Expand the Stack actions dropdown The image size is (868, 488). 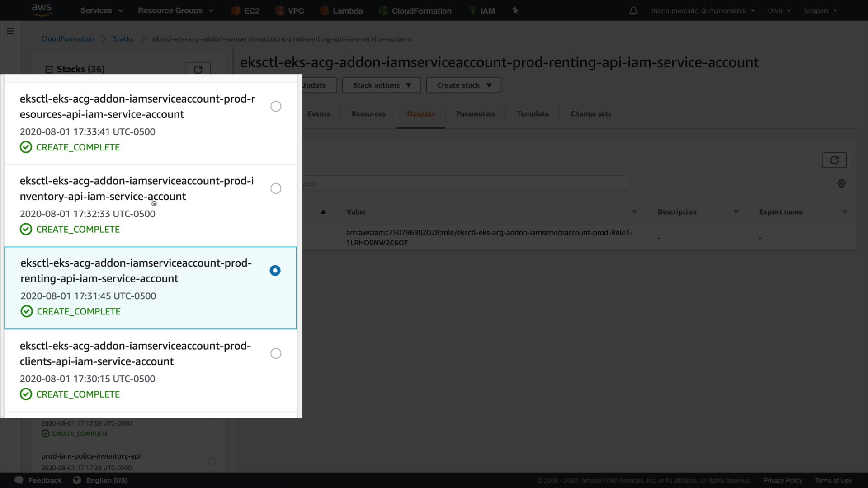[x=382, y=85]
